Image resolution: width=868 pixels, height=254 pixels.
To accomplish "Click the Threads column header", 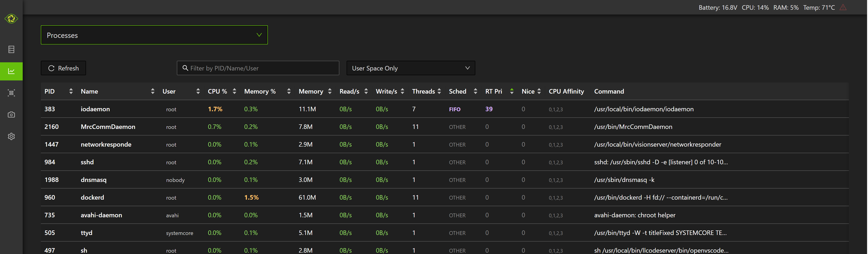I will pos(423,91).
